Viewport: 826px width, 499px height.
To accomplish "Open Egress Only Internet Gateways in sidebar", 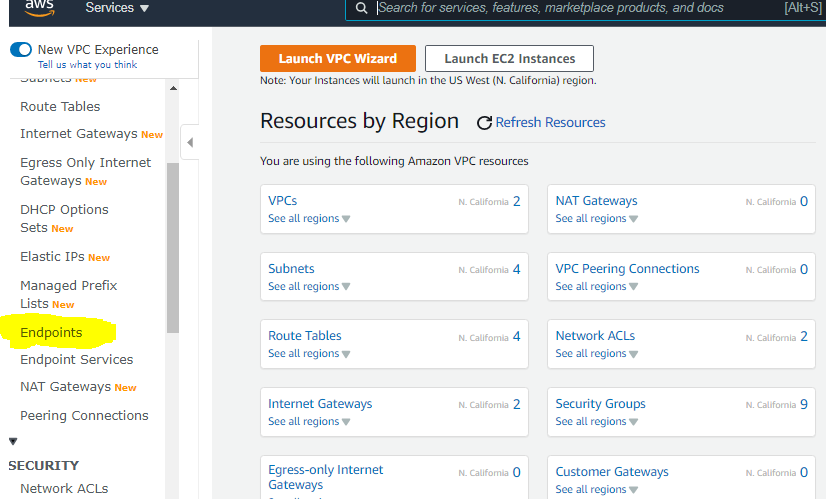I will pyautogui.click(x=85, y=171).
